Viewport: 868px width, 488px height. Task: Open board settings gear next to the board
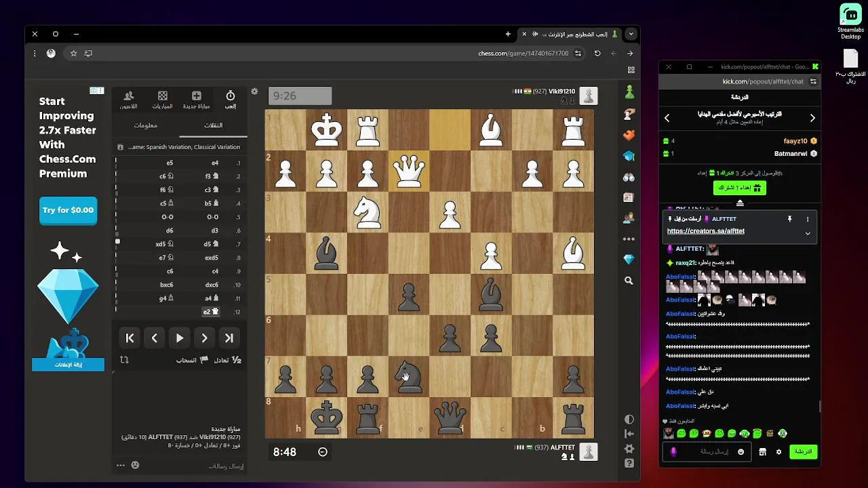click(254, 91)
